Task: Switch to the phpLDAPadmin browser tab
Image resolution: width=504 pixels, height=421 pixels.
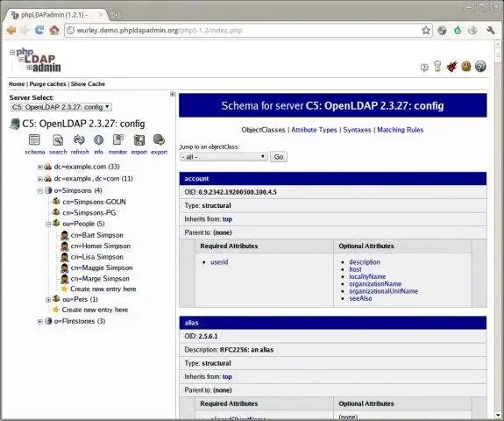Action: pyautogui.click(x=56, y=15)
